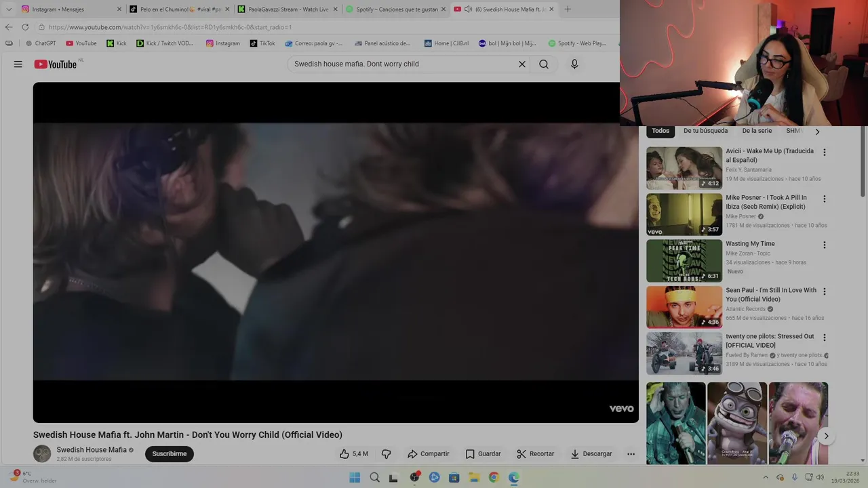The image size is (868, 488).
Task: Click the search magnifier button on YouTube
Action: [544, 64]
